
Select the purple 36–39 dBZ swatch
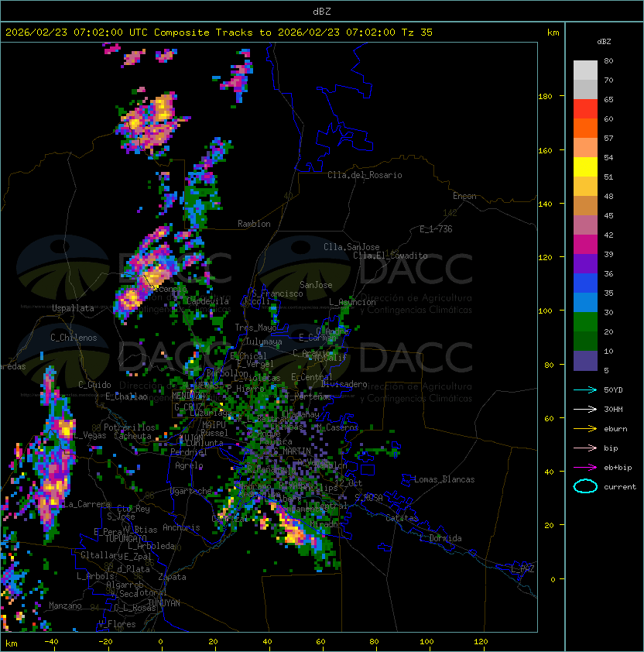pos(585,264)
